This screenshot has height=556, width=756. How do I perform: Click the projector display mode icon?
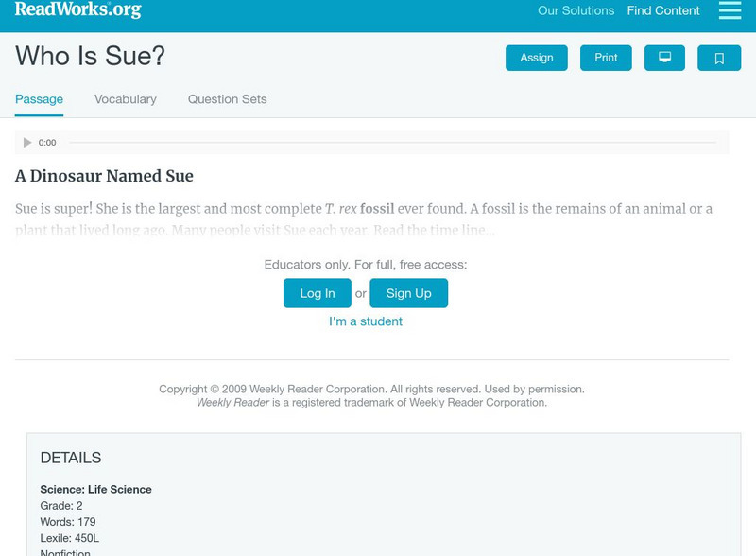click(664, 58)
